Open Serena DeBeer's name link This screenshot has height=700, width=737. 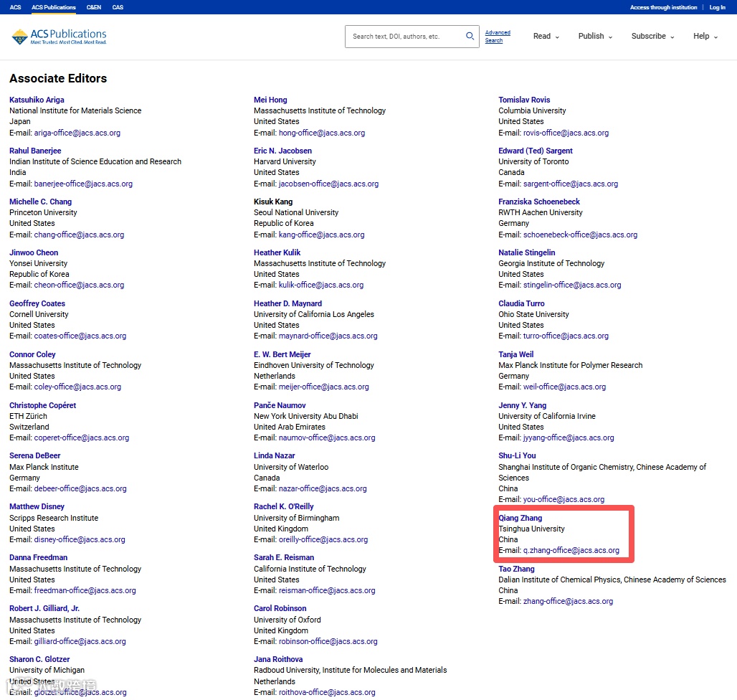[35, 455]
